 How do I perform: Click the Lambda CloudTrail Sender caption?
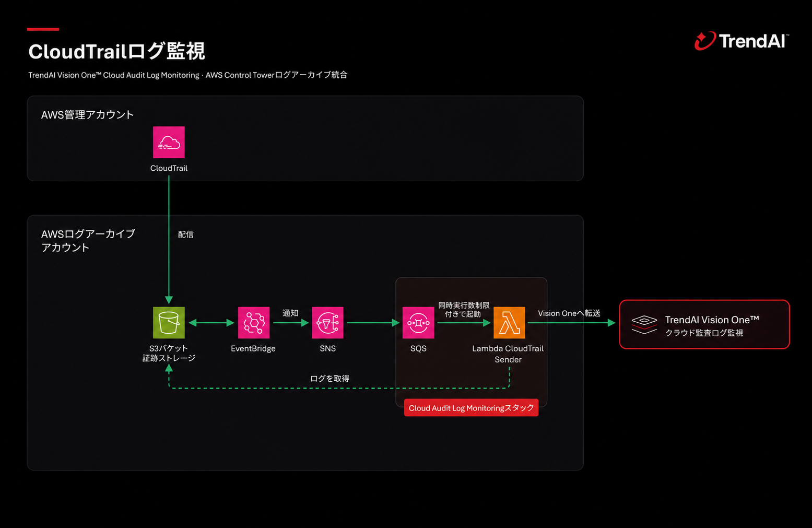coord(508,354)
